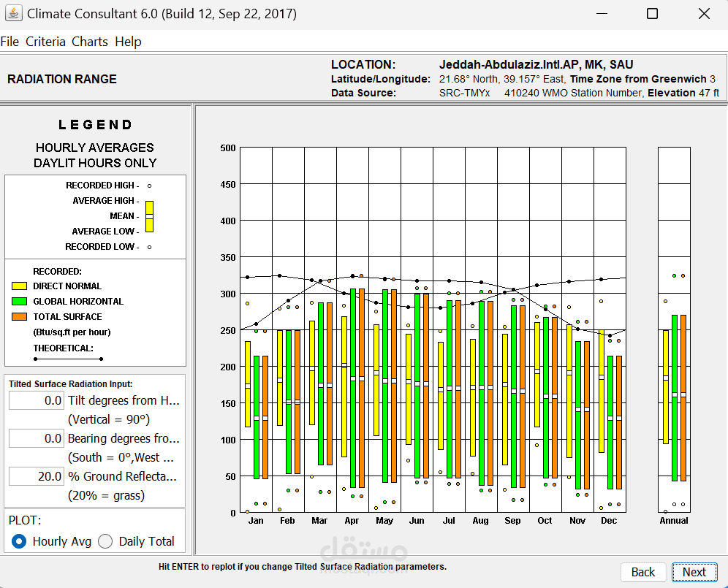728x588 pixels.
Task: Open the Criteria menu
Action: [x=45, y=42]
